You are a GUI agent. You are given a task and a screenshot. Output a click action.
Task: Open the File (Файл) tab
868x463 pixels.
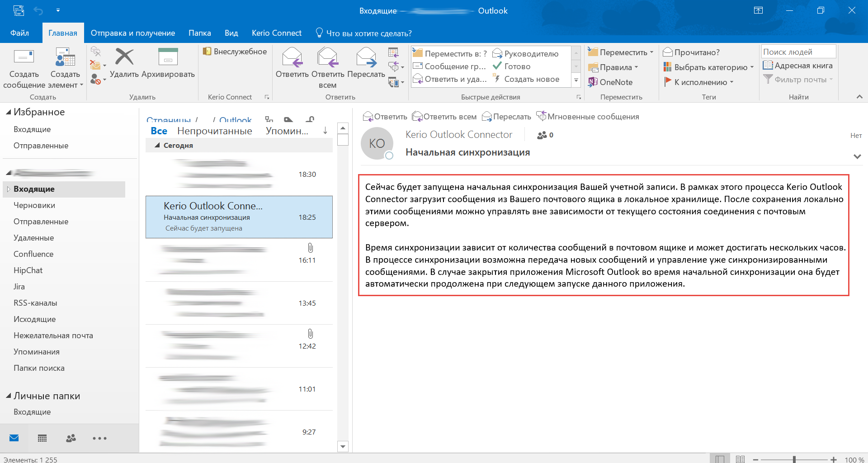coord(19,33)
